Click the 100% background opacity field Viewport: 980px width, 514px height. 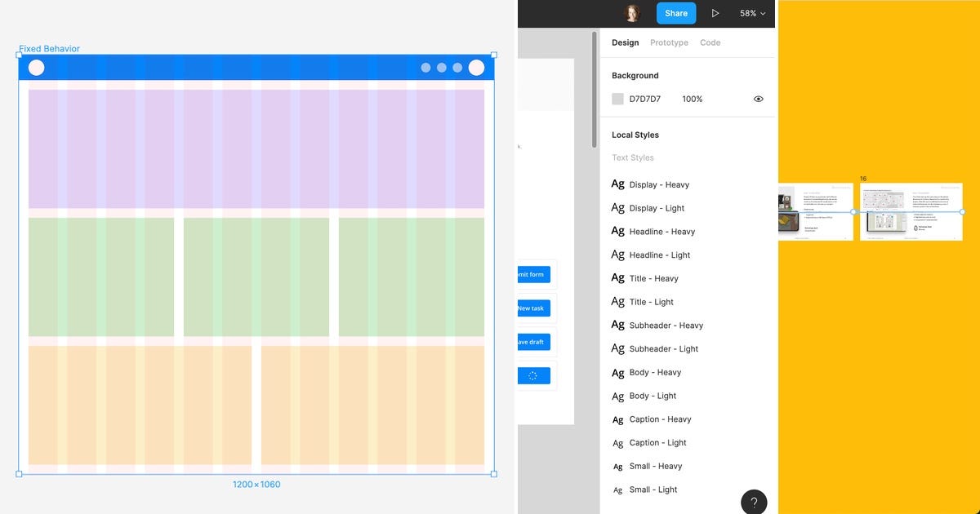(692, 98)
